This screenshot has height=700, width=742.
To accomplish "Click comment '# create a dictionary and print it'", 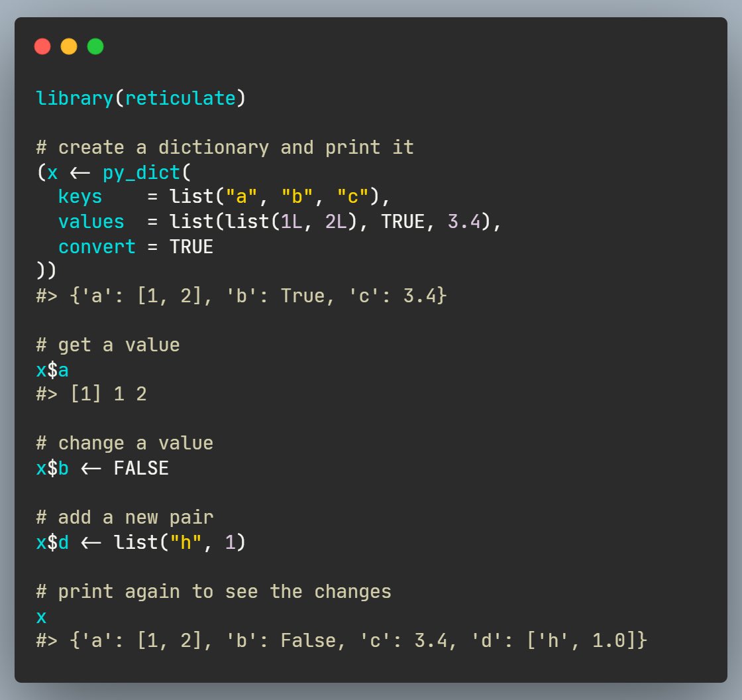I will tap(225, 147).
